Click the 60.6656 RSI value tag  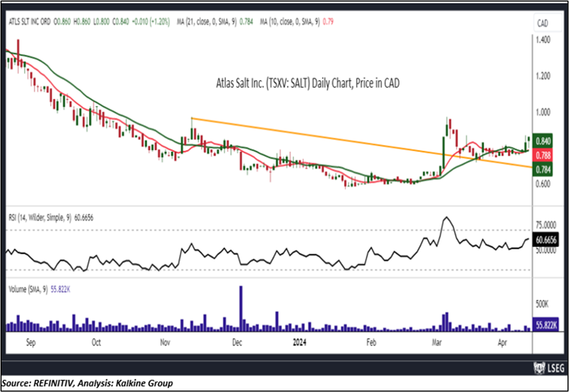[545, 240]
